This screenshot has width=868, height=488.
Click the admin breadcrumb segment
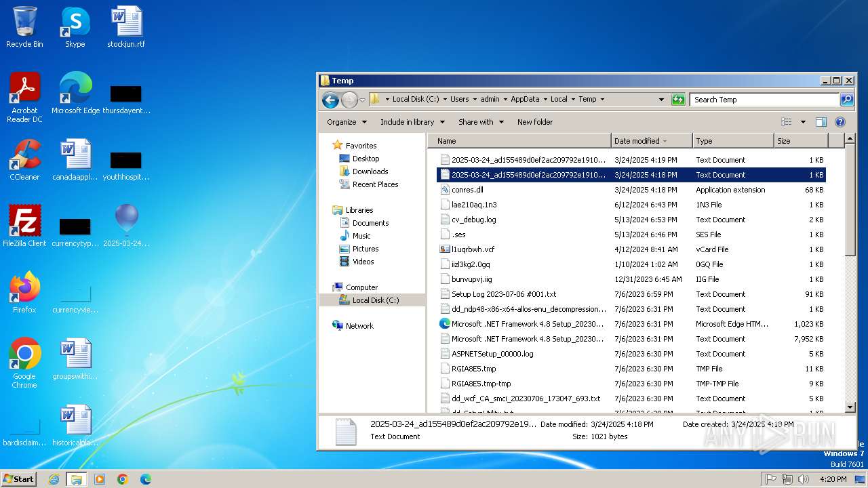point(490,99)
